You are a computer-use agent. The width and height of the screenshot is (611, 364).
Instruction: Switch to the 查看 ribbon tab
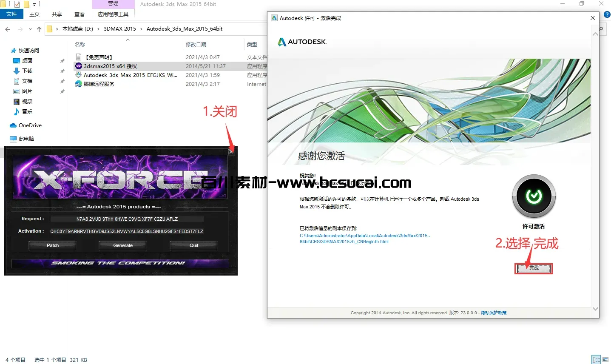pyautogui.click(x=80, y=14)
